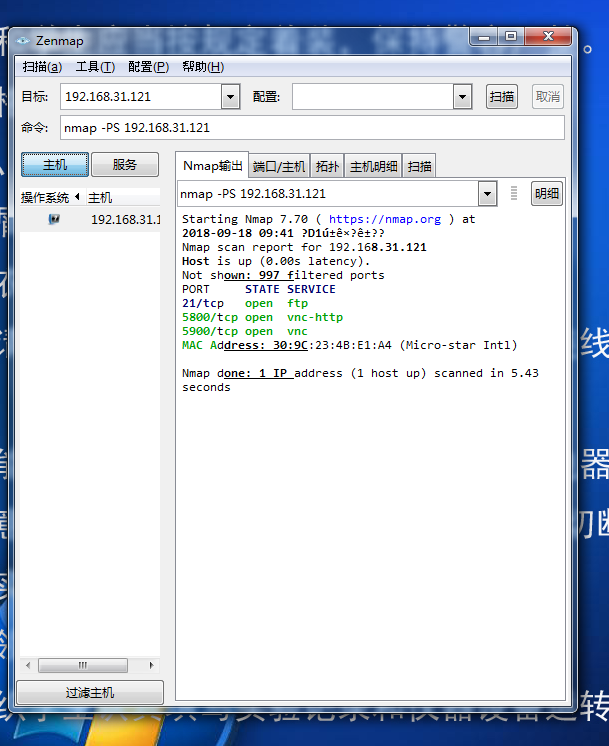609x746 pixels.
Task: Click the output options grip icon beside 明细
Action: point(514,193)
